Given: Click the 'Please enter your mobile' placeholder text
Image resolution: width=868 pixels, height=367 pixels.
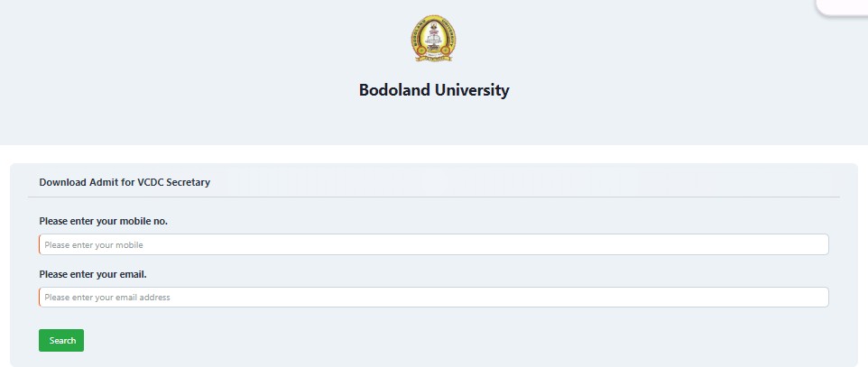Looking at the screenshot, I should pos(94,245).
